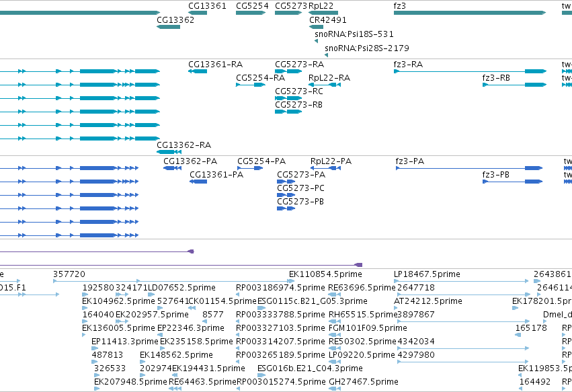Select the 4342034 aligned feature

tap(463, 348)
